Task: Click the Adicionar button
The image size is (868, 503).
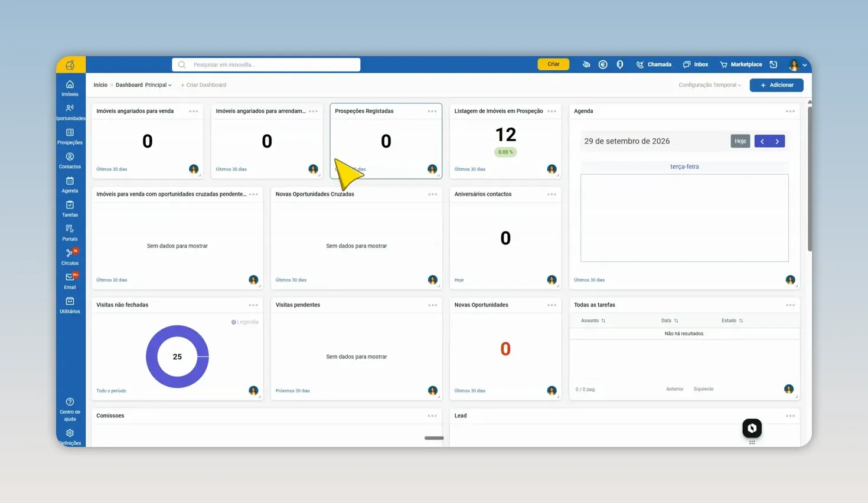Action: coord(776,85)
